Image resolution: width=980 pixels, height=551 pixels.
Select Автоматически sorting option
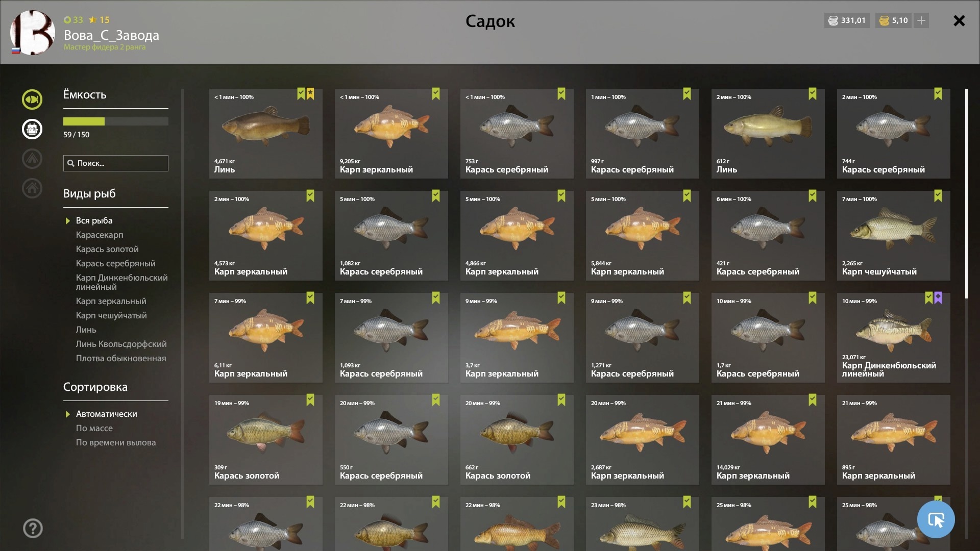tap(106, 414)
